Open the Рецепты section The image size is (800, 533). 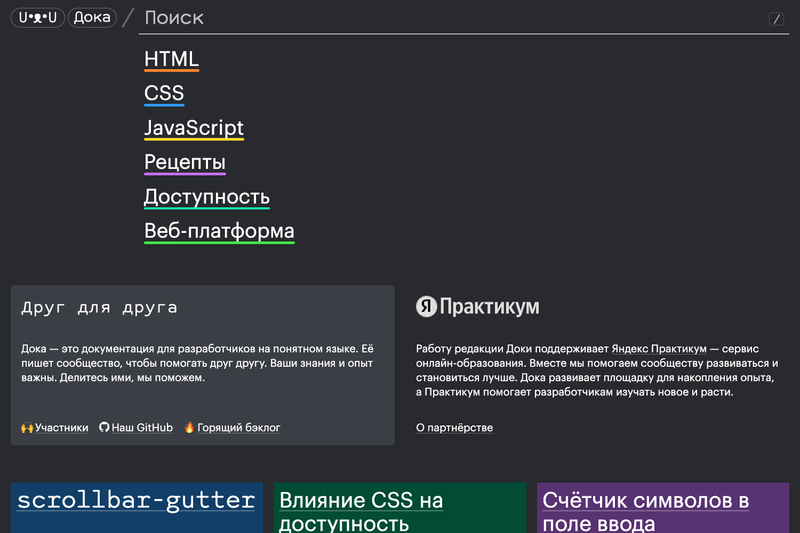(185, 162)
